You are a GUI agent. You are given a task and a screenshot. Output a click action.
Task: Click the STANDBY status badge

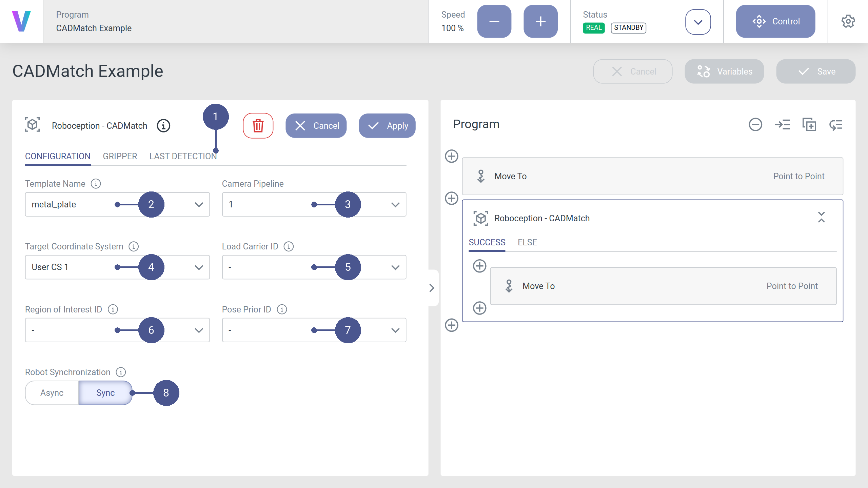pyautogui.click(x=628, y=28)
